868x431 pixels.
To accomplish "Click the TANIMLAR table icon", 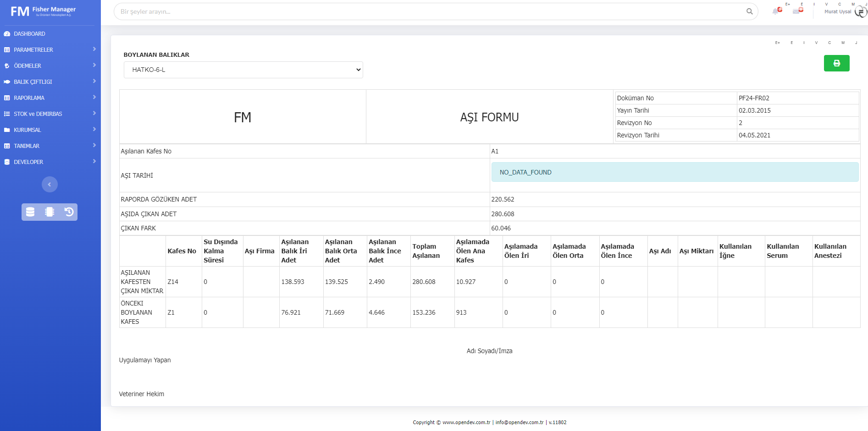I will point(7,146).
